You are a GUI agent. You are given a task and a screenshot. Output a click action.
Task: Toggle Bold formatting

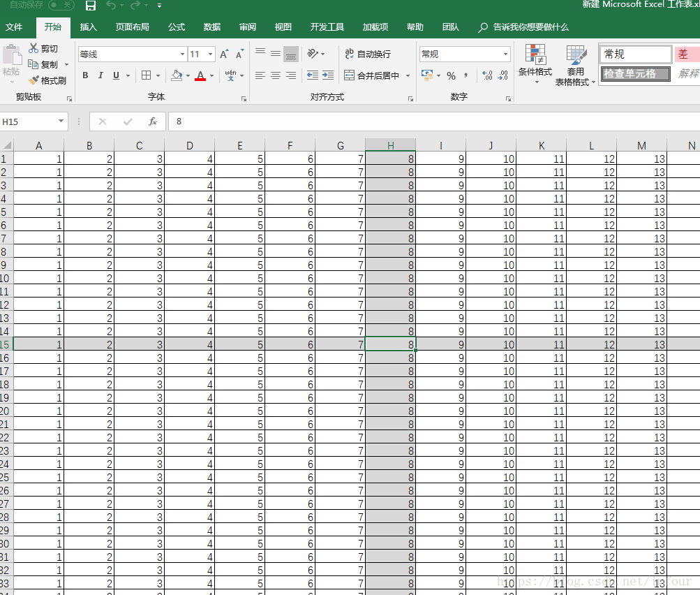coord(85,75)
